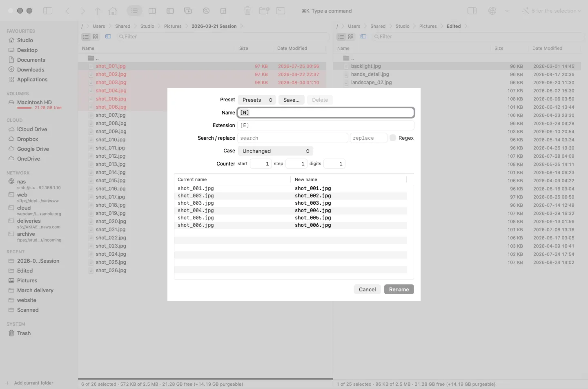
Task: Jump to the home folder icon
Action: 113,11
